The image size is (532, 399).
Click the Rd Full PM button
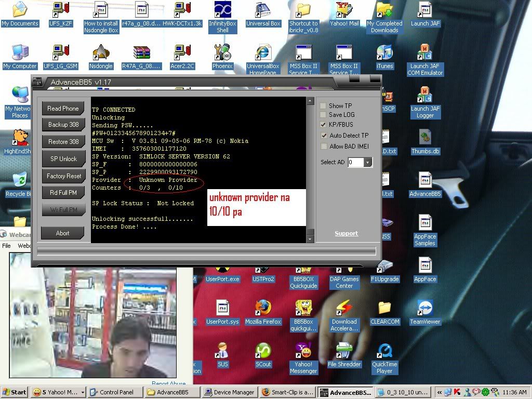pos(63,193)
